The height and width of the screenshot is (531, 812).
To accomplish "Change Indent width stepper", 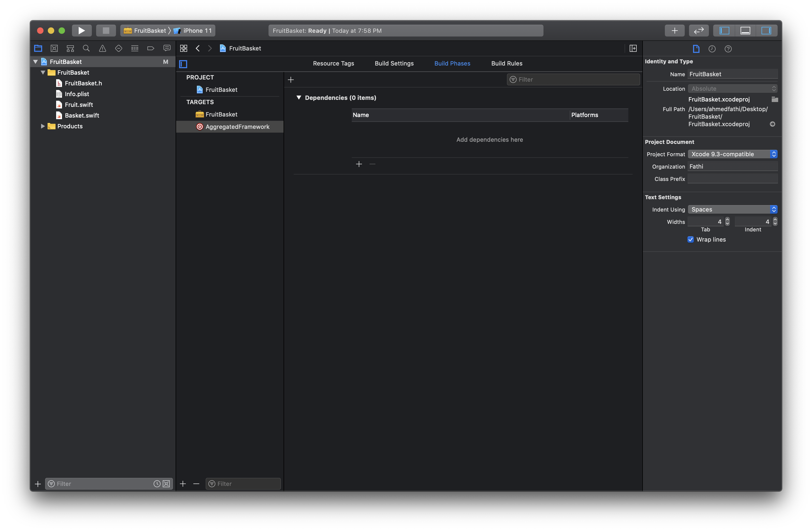I will pyautogui.click(x=775, y=222).
